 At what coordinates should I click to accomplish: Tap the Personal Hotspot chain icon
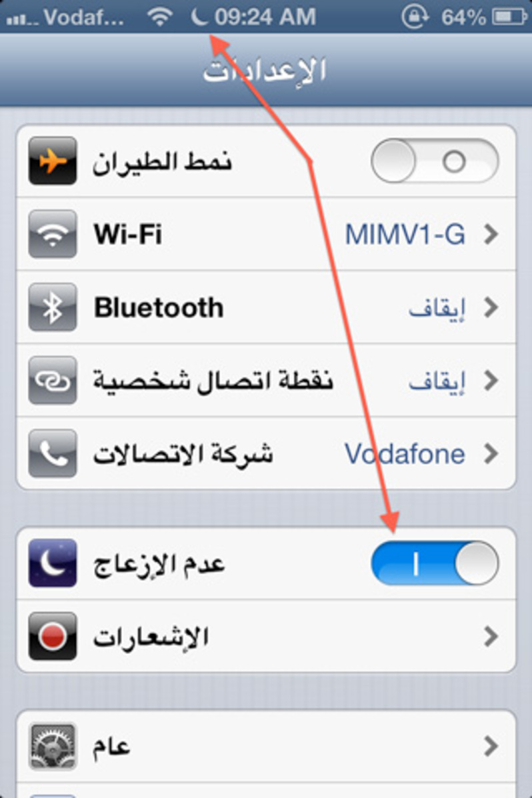coord(53,380)
